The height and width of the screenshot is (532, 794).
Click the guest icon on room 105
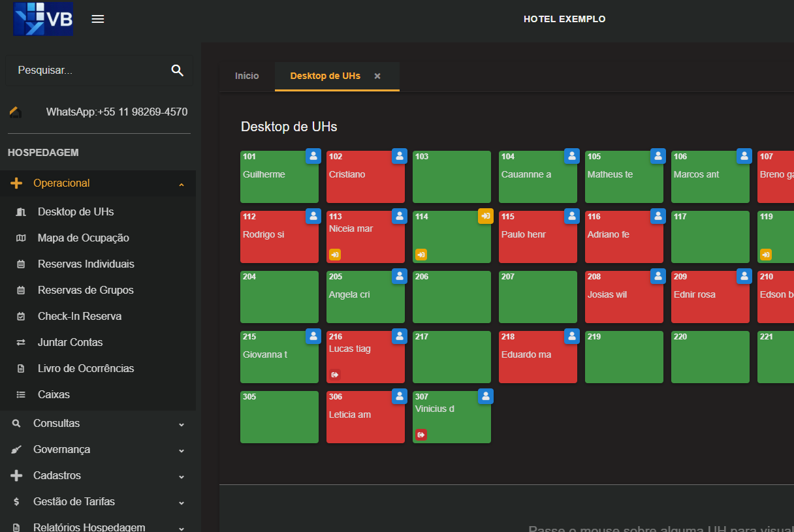658,156
